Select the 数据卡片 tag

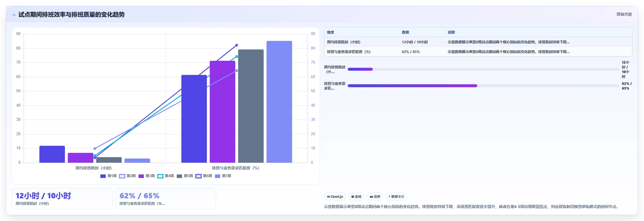click(396, 197)
